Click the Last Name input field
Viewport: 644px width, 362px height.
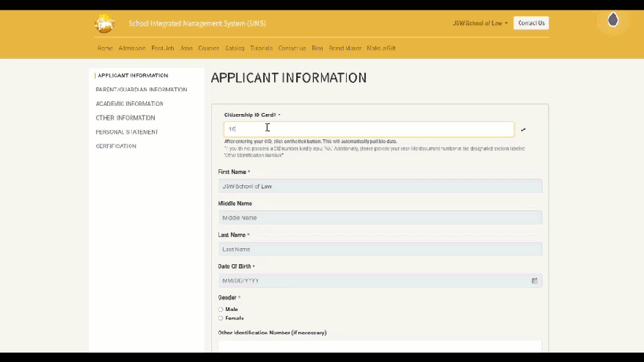coord(379,249)
